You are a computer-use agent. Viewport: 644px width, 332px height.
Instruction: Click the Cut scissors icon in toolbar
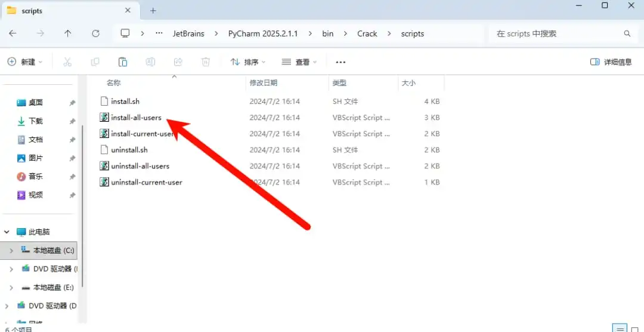pyautogui.click(x=67, y=62)
